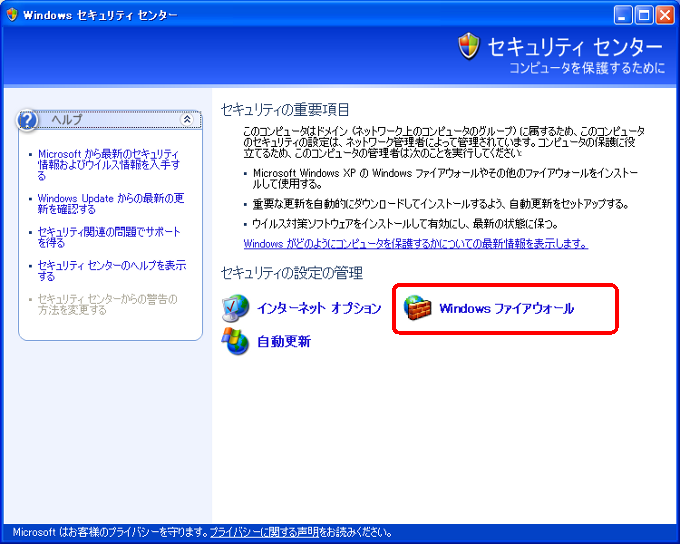The image size is (681, 545).
Task: Open the セキュリティ センターのヘルプを表示する link
Action: click(x=110, y=270)
